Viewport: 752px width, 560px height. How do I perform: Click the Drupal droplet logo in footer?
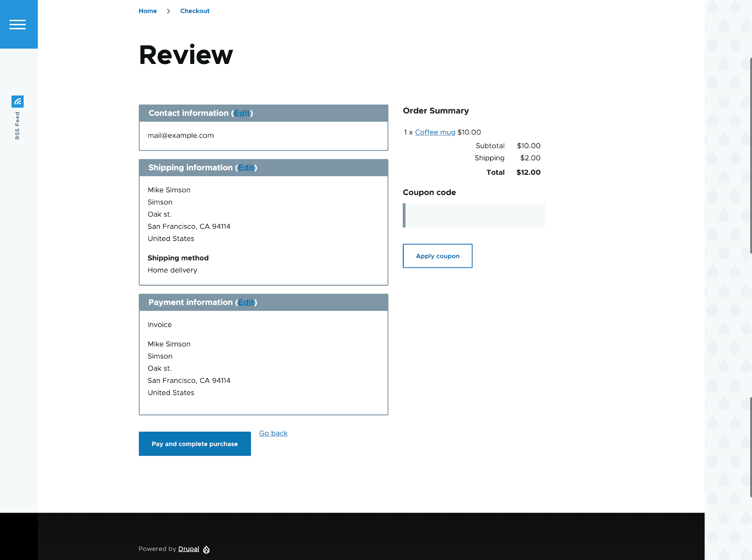(x=206, y=549)
